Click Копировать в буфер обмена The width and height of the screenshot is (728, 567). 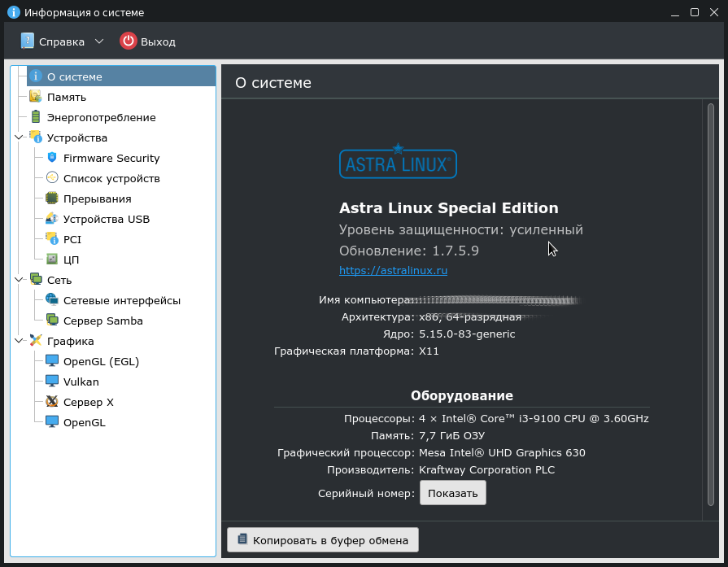coord(323,539)
